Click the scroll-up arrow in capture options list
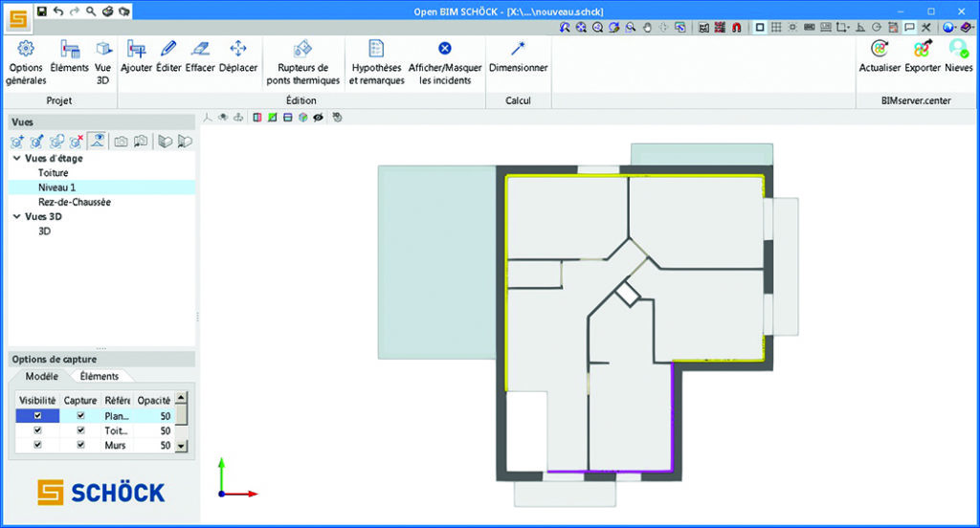This screenshot has height=528, width=980. [181, 397]
